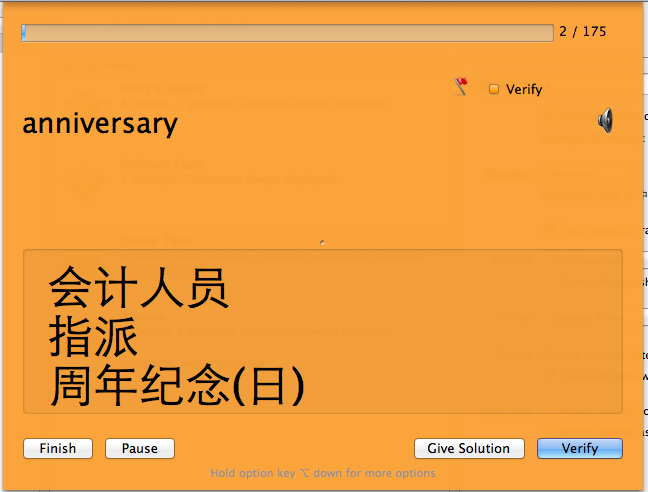Enable the Verify checkbox
Screen dimensions: 648x492
[x=494, y=89]
